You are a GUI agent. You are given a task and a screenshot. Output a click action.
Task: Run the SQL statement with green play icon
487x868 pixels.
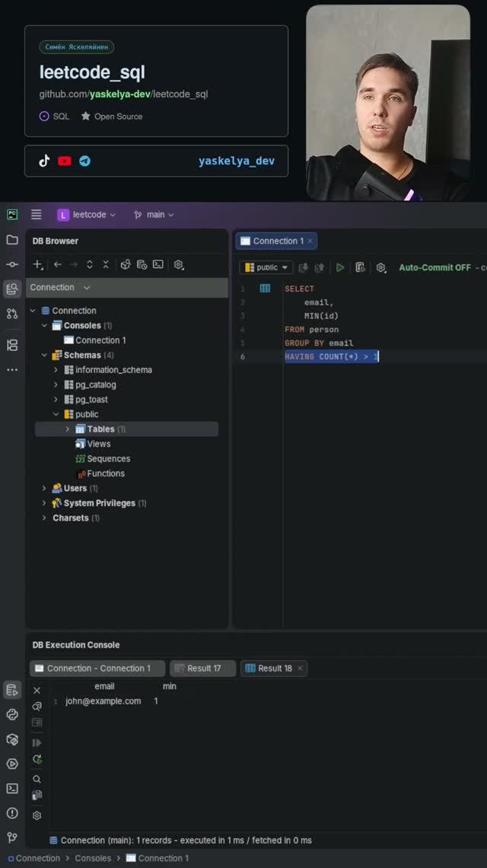[340, 267]
